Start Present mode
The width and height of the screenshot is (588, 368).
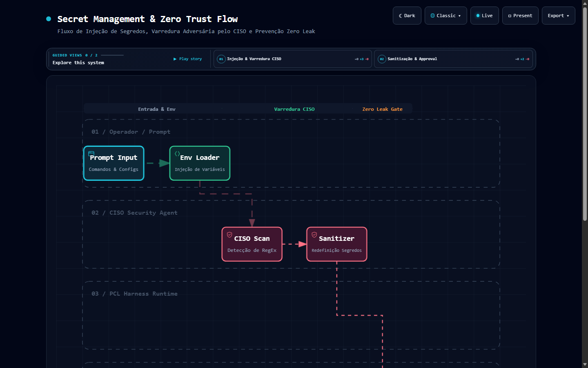pyautogui.click(x=520, y=16)
